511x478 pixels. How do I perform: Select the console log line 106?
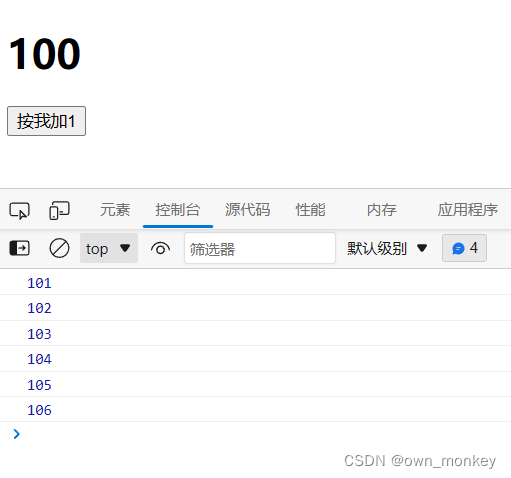click(x=255, y=410)
